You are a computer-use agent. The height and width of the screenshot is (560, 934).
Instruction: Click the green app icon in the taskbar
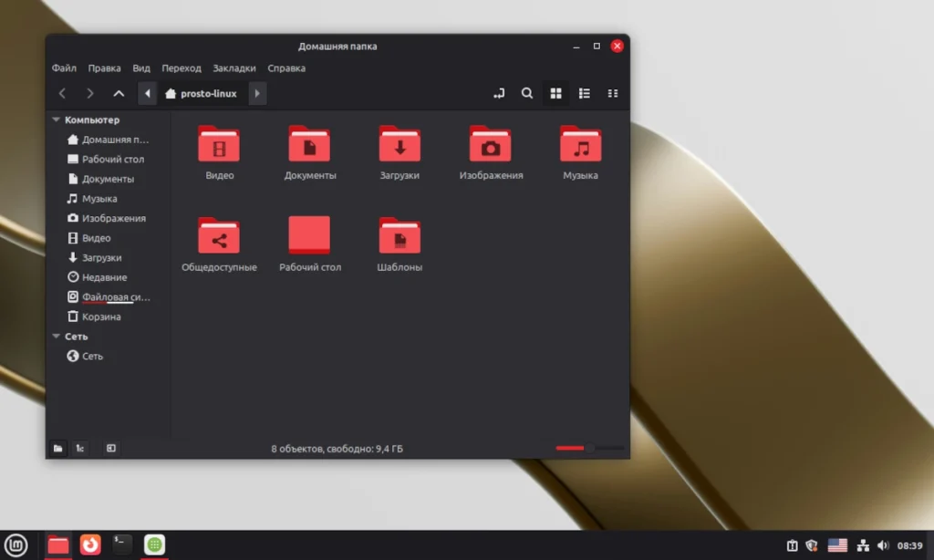tap(154, 544)
